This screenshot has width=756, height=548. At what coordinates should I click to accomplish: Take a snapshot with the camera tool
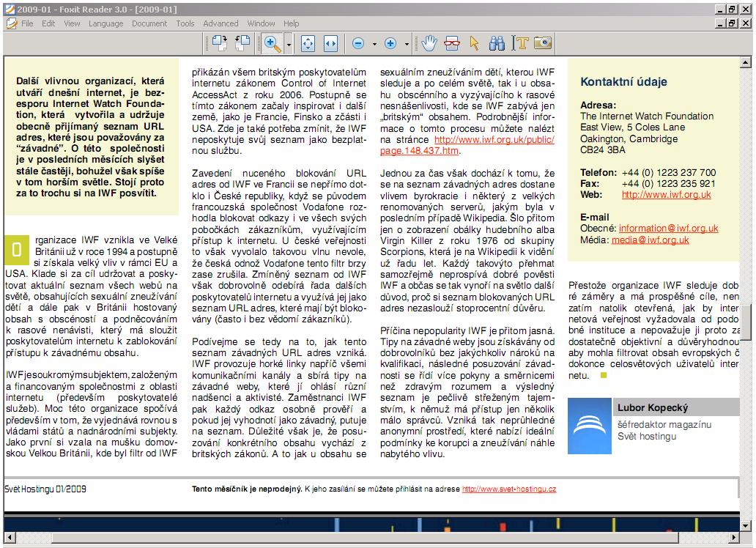(542, 43)
